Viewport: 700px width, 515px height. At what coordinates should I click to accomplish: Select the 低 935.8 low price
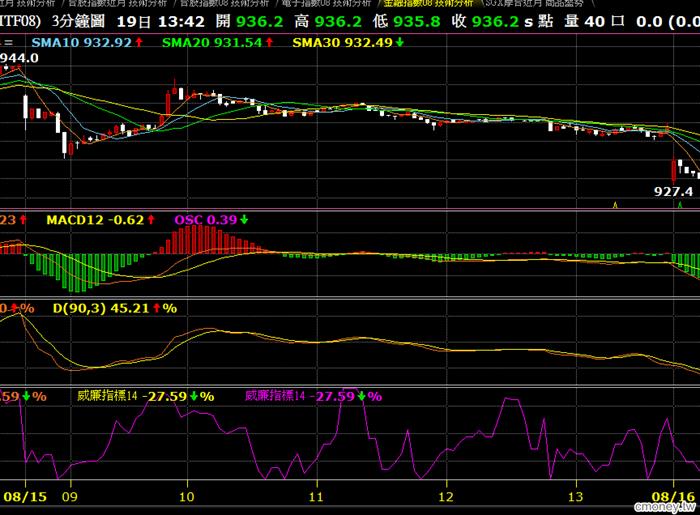[406, 21]
